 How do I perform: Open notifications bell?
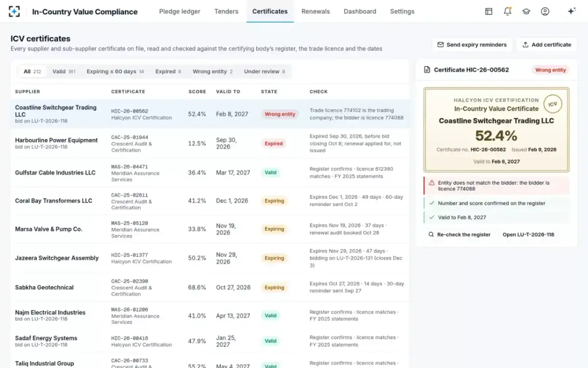coord(508,11)
